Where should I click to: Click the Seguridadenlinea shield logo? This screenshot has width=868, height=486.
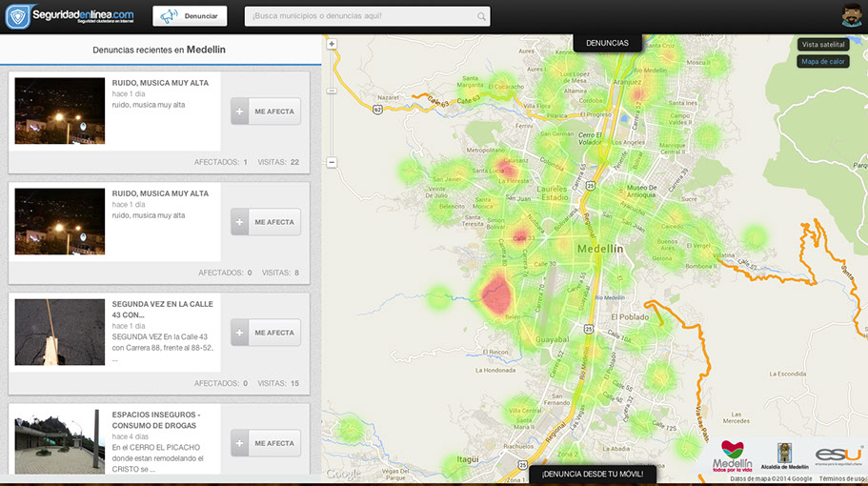coord(17,16)
